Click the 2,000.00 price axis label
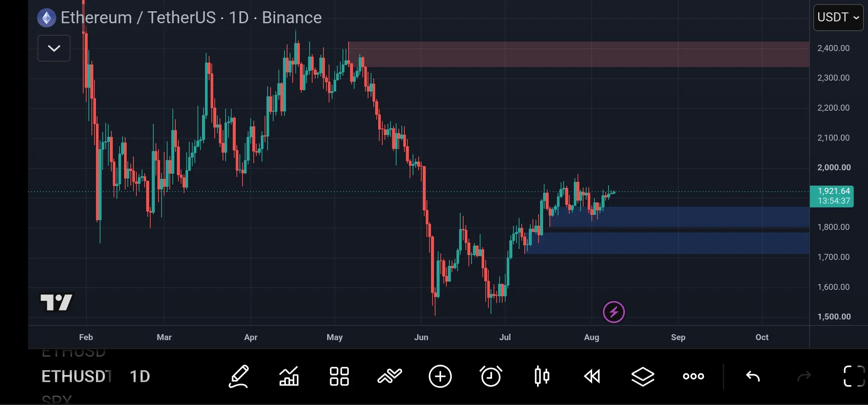 (x=834, y=167)
